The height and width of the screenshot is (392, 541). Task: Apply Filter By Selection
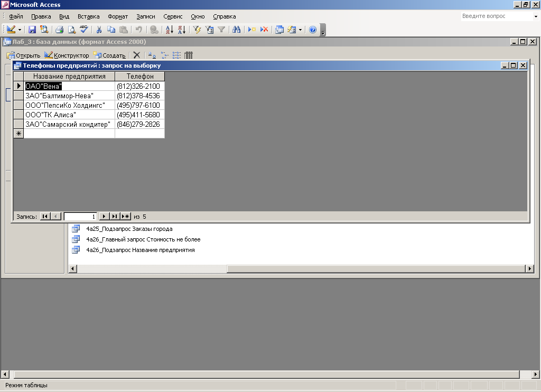pos(197,30)
